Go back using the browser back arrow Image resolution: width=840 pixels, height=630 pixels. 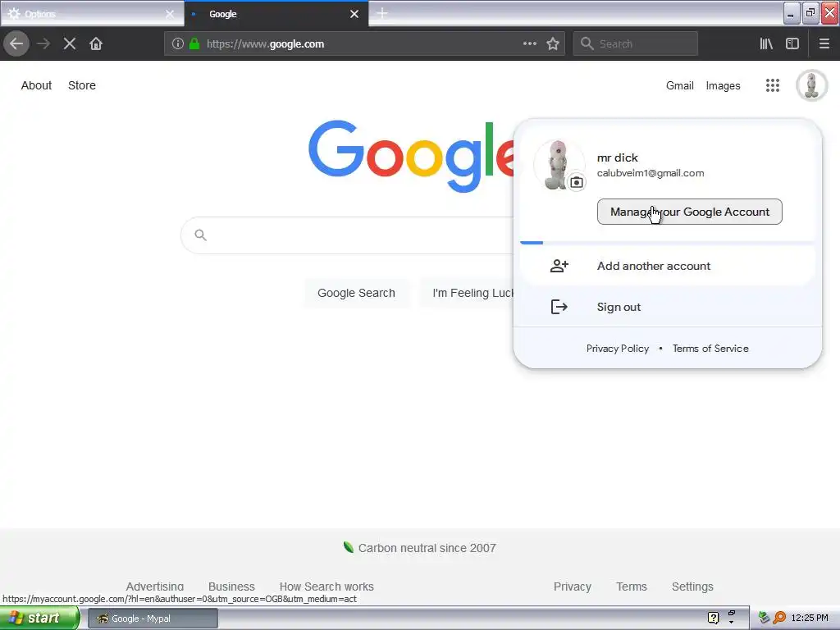pos(16,43)
